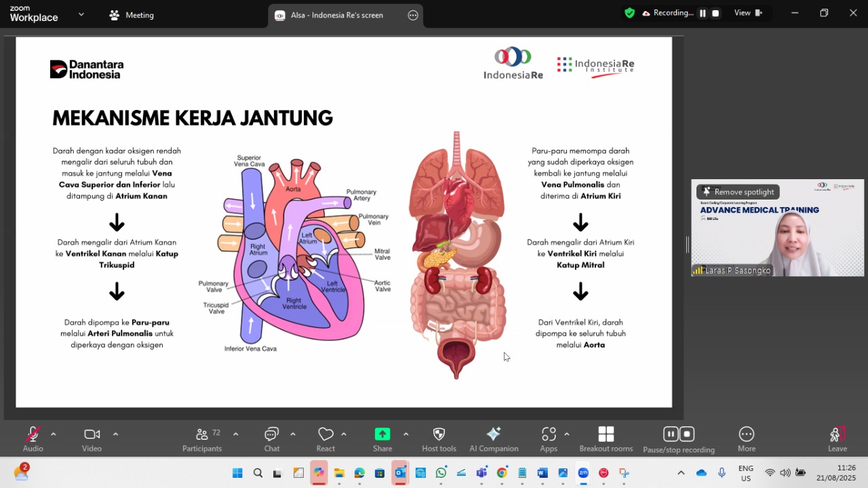This screenshot has height=488, width=868.
Task: Unmute the Audio microphone
Action: click(x=33, y=434)
